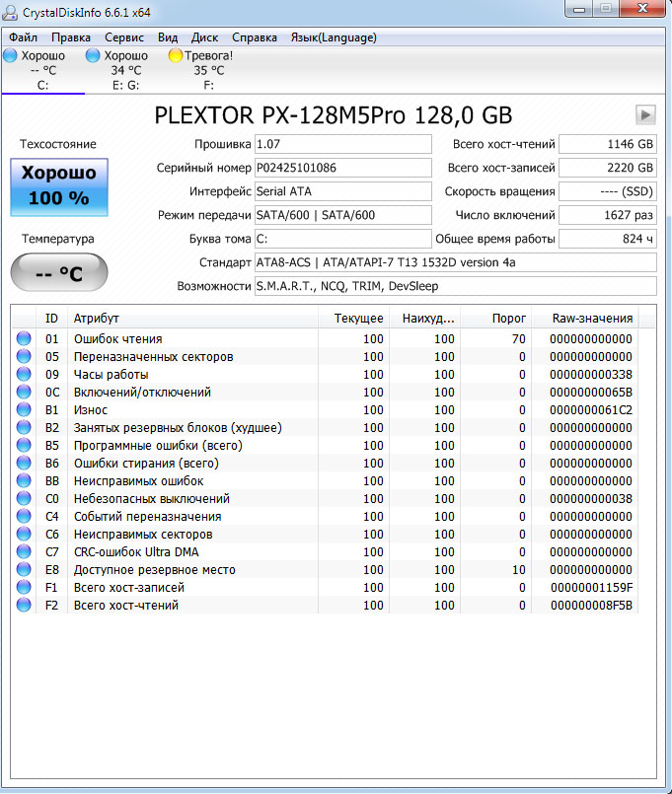Click status icon for 09 Часы работы
This screenshot has height=794, width=672.
(x=24, y=374)
